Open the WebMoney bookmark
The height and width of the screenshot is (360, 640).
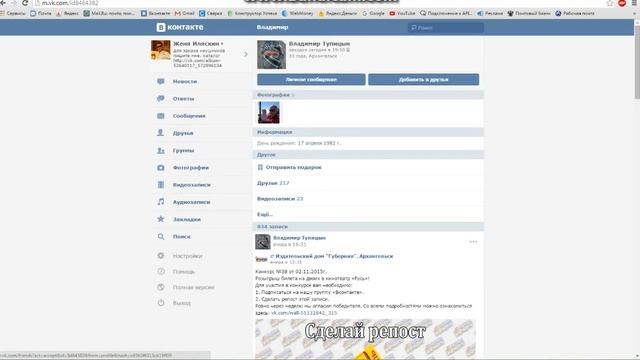click(x=298, y=13)
